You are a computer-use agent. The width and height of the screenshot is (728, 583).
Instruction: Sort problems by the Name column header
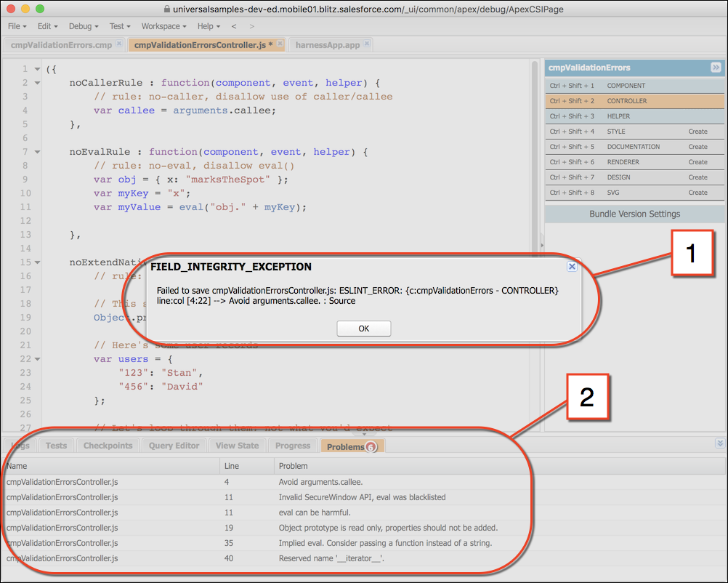[111, 466]
